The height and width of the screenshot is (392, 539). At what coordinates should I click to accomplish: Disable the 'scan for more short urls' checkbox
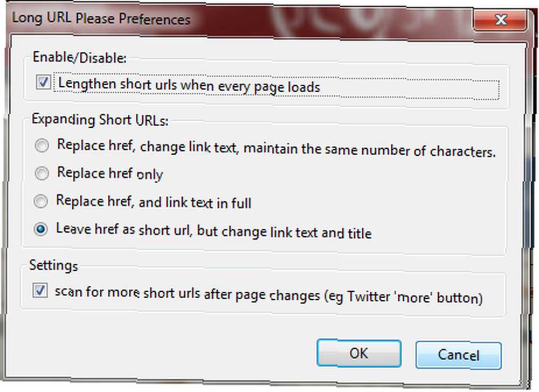[40, 290]
